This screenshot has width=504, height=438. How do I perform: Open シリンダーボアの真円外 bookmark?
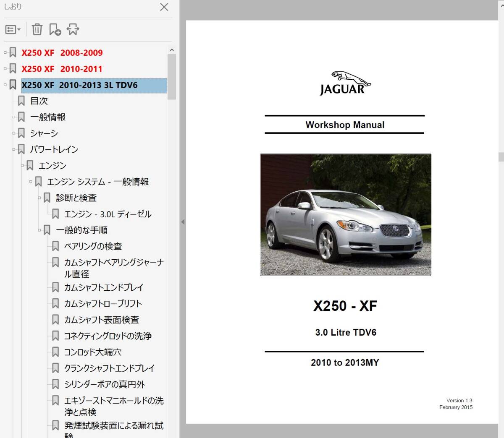(105, 384)
